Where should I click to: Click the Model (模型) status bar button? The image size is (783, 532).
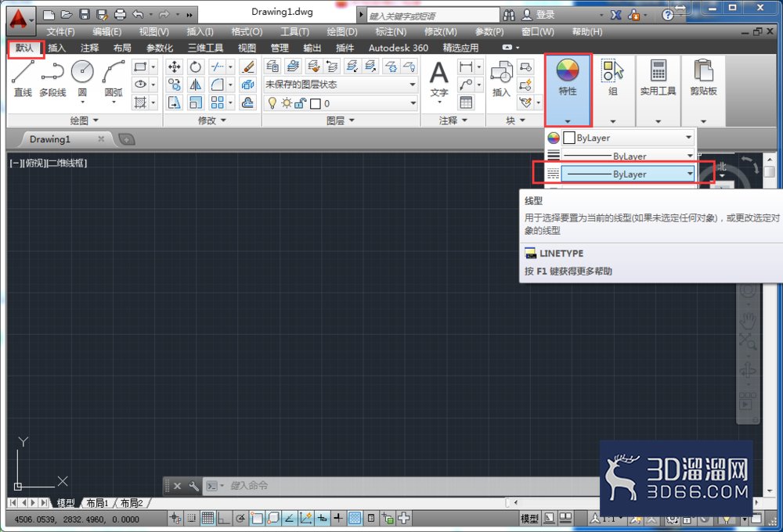coord(529,519)
